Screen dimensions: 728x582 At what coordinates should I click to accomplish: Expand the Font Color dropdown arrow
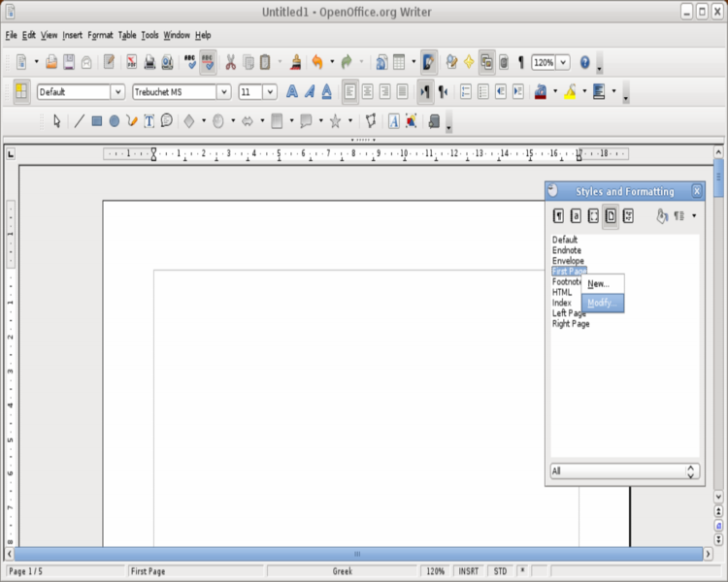555,91
